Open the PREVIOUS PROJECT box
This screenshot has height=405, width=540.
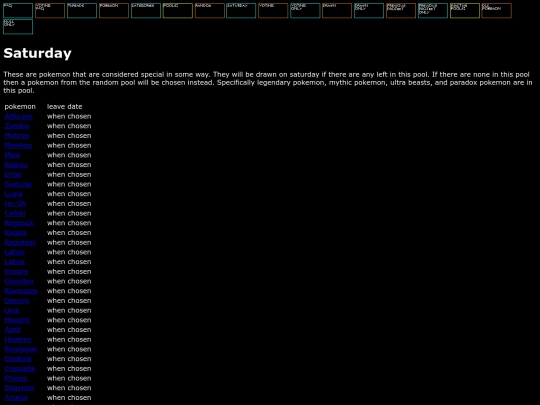pyautogui.click(x=401, y=11)
